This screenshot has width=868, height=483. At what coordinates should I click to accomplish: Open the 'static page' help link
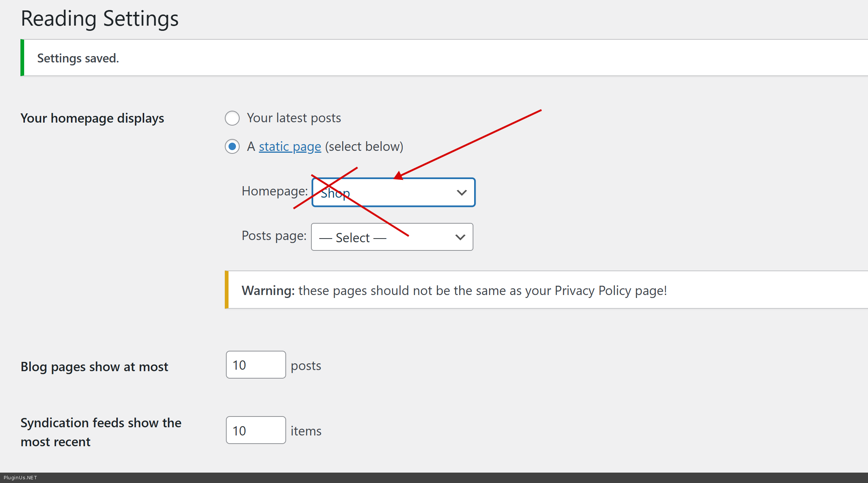tap(290, 146)
